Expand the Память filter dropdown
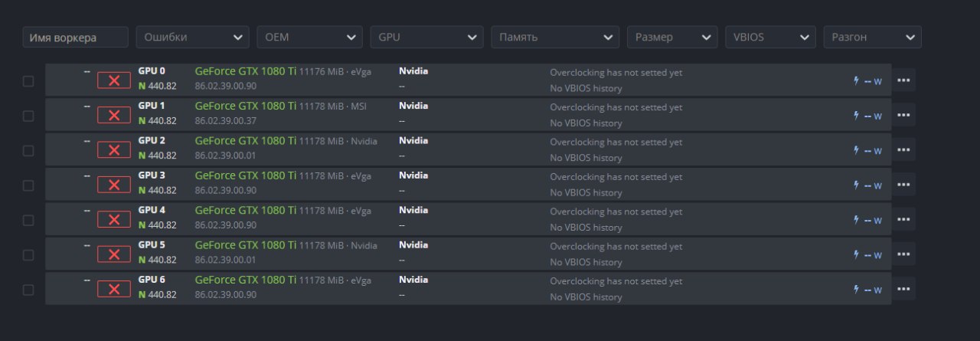This screenshot has height=341, width=980. 555,37
